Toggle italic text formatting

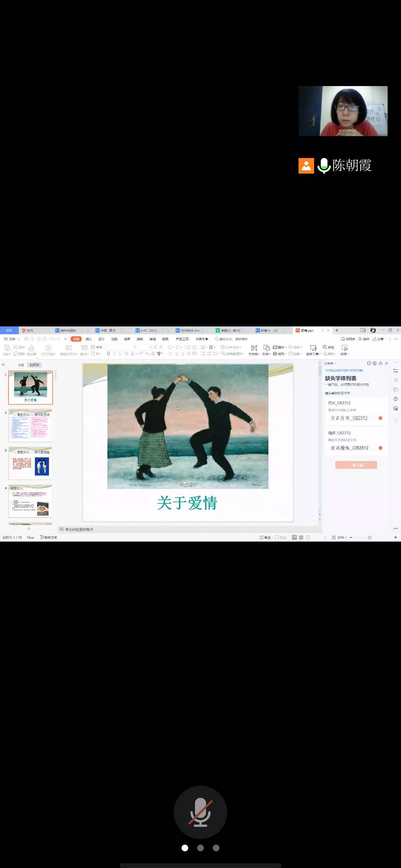(x=114, y=354)
